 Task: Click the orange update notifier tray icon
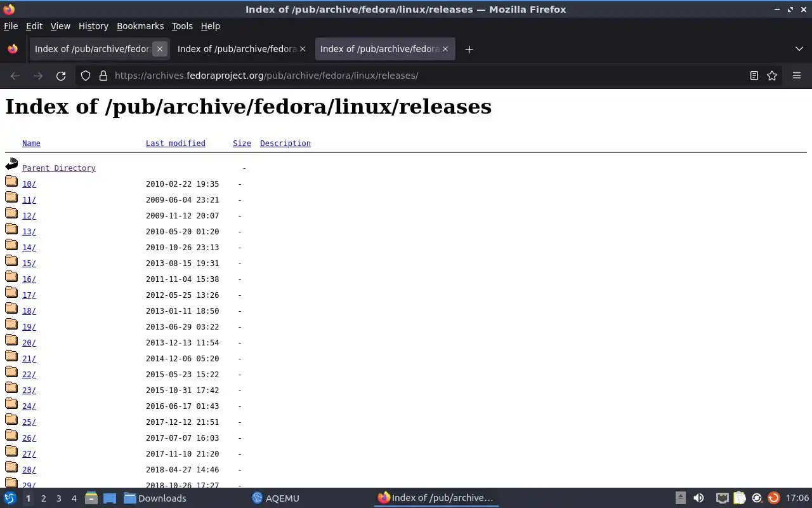click(x=773, y=498)
